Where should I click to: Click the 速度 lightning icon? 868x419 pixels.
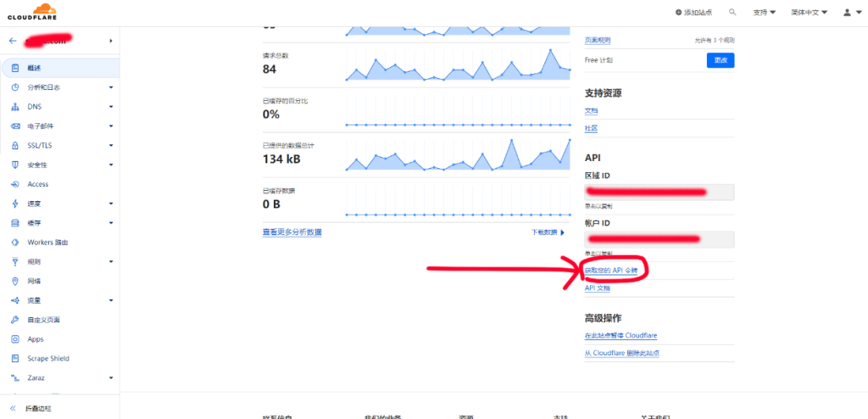coord(15,204)
